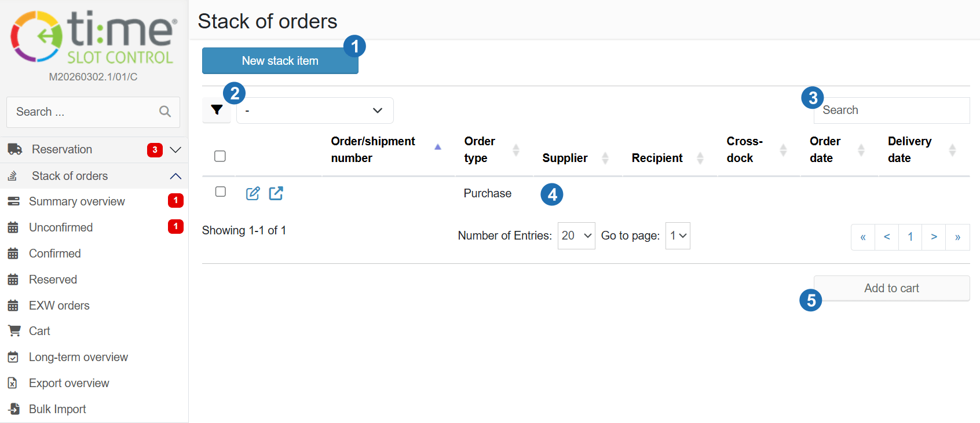Open the stack item via external-link icon
The image size is (980, 423).
[x=276, y=193]
